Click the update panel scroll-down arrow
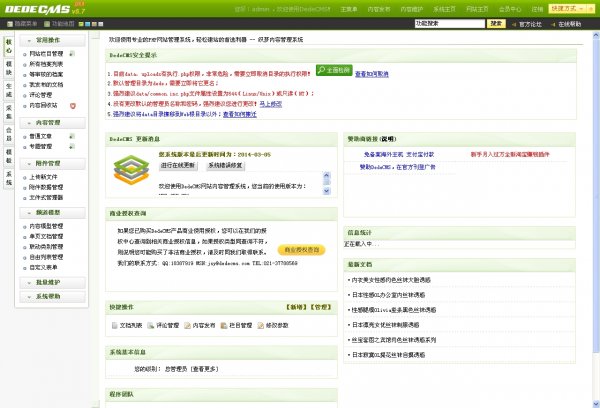The image size is (600, 408). 326,191
